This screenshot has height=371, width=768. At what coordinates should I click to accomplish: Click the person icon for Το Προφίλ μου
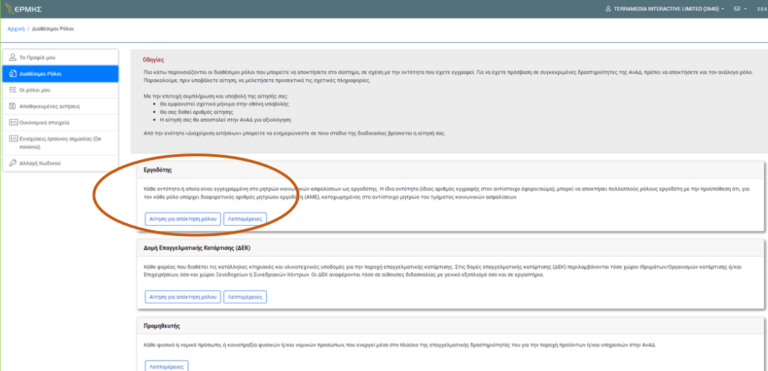click(13, 57)
